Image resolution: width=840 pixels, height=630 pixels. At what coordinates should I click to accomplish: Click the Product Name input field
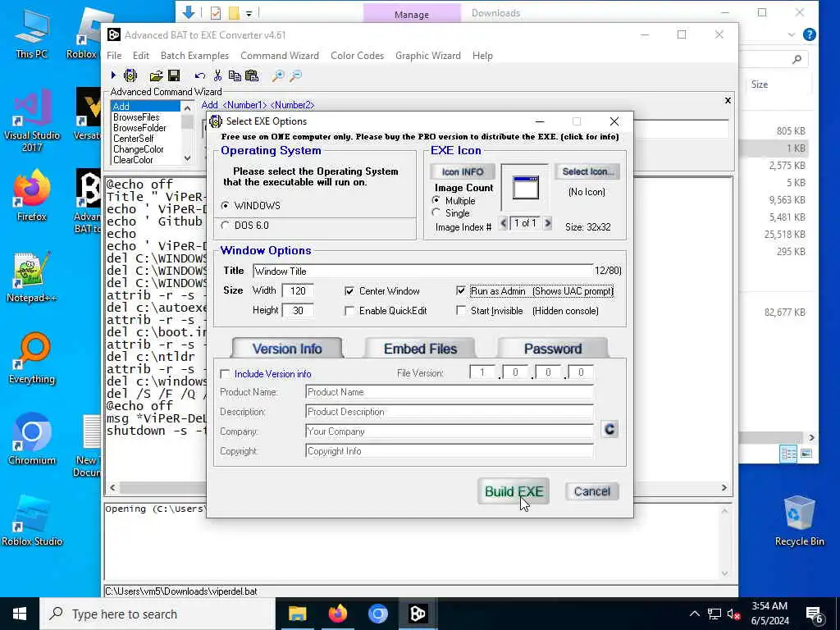(x=449, y=392)
